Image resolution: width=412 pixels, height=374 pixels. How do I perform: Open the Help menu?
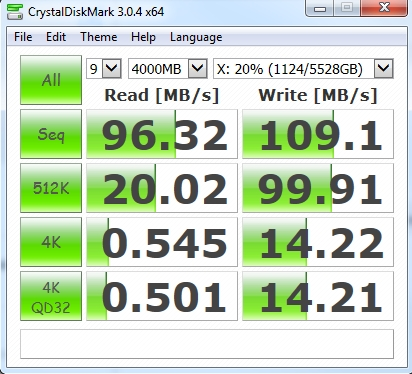click(143, 37)
